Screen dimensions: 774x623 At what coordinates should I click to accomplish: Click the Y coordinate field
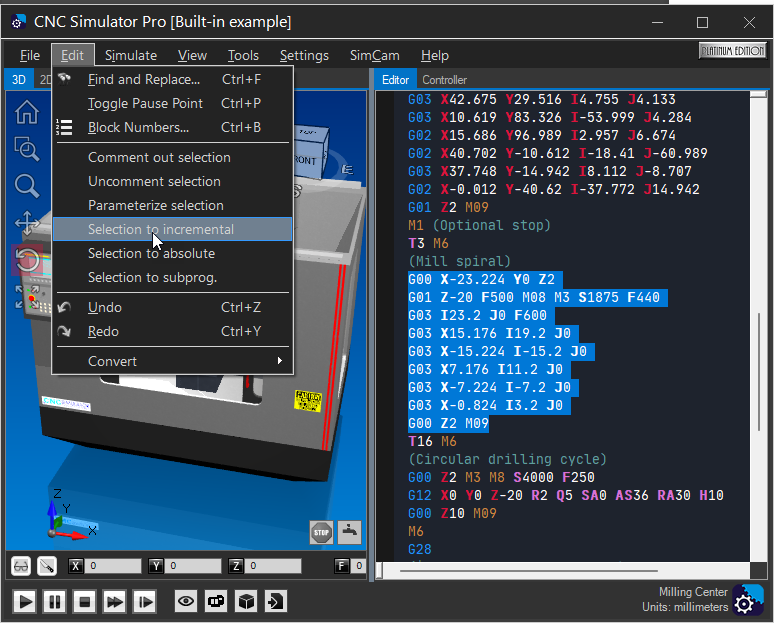[194, 566]
